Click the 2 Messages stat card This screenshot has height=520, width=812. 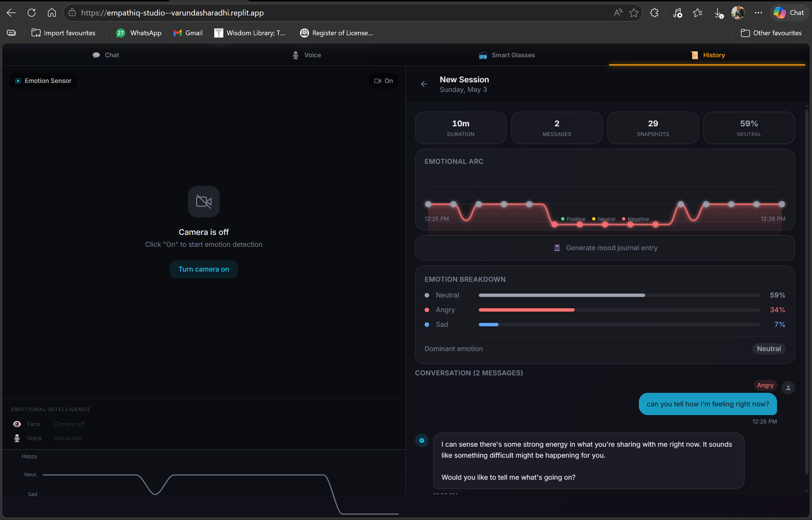(x=557, y=128)
